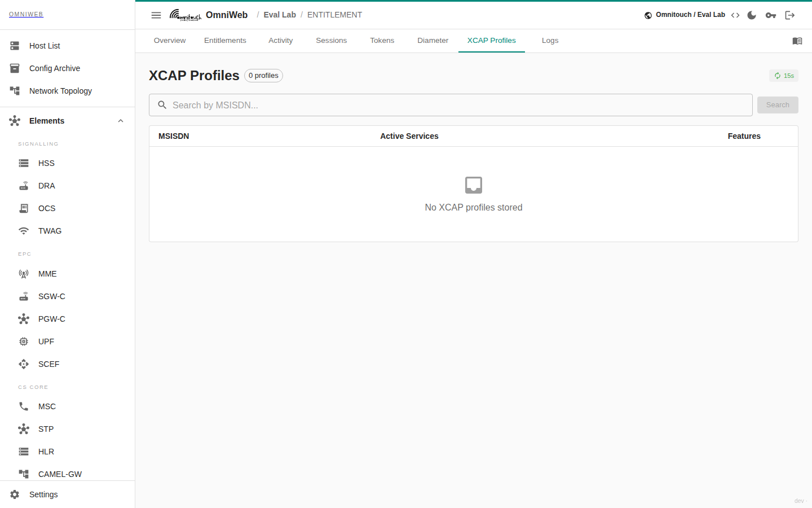Switch to the Diameter tab

(x=433, y=41)
